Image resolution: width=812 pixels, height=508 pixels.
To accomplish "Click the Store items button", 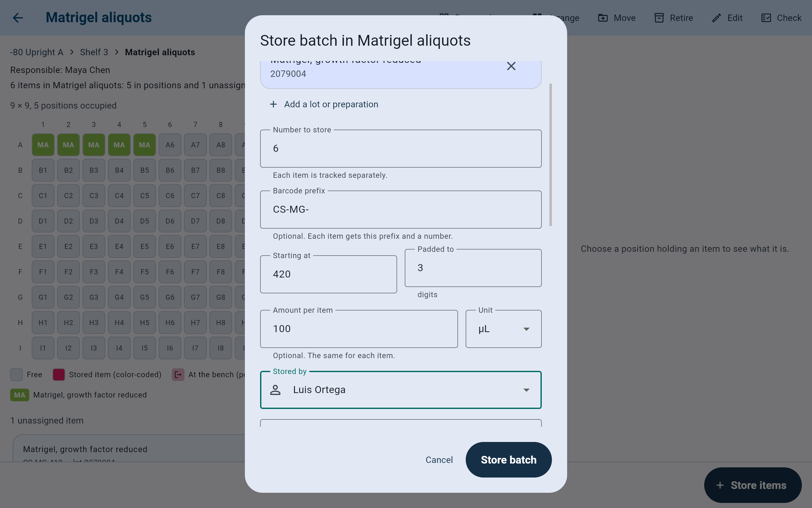I will point(753,485).
